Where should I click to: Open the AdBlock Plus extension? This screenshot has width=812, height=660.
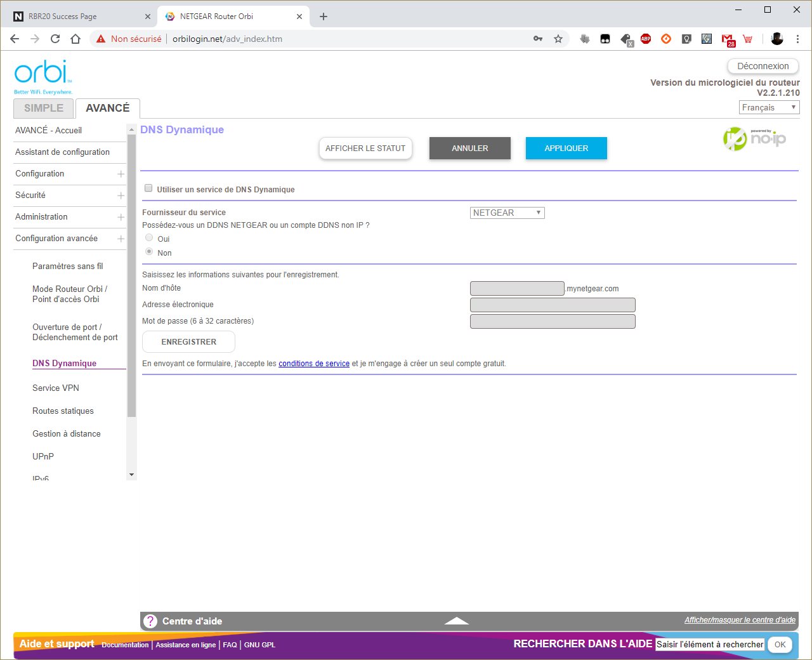[x=646, y=39]
